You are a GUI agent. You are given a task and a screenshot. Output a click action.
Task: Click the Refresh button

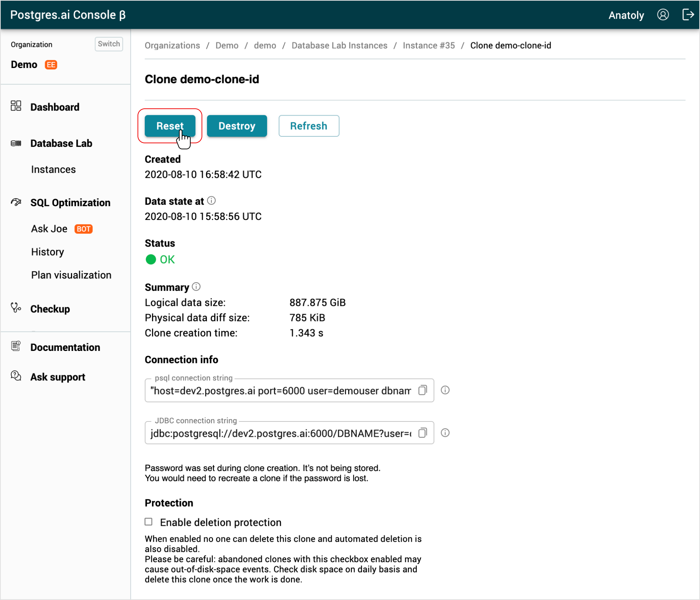(309, 126)
